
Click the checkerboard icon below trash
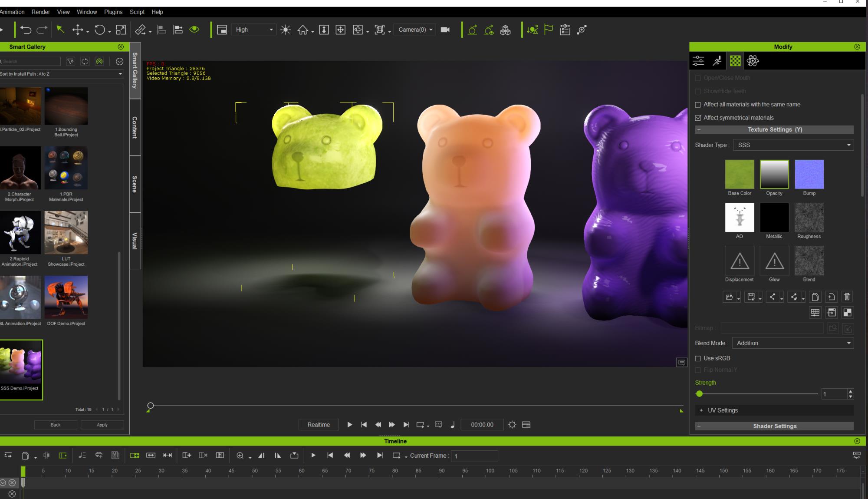(x=847, y=312)
